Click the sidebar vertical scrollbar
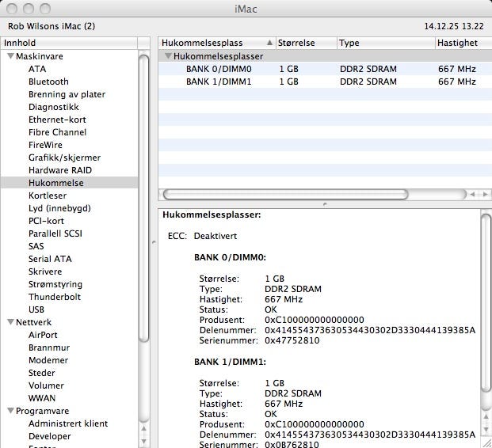Viewport: 492px width, 448px height. [144, 198]
